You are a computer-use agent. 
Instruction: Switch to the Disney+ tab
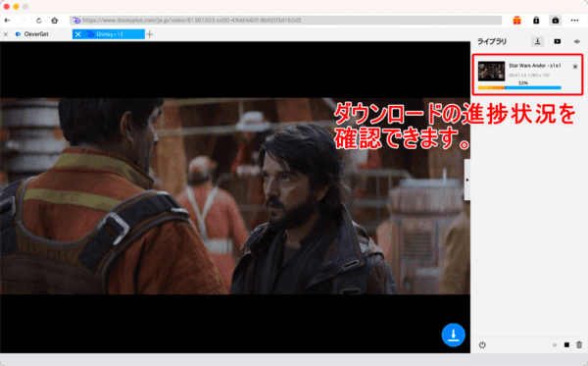click(110, 34)
